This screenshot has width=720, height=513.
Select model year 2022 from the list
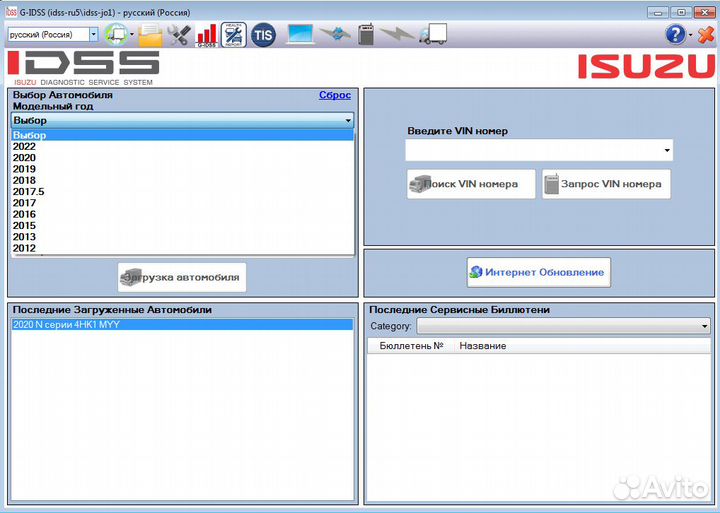click(x=24, y=147)
